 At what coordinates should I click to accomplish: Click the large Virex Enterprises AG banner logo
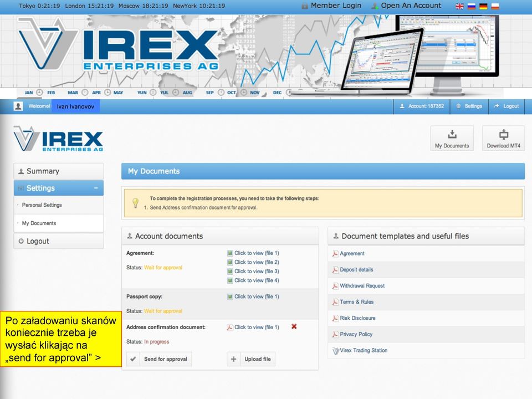118,45
